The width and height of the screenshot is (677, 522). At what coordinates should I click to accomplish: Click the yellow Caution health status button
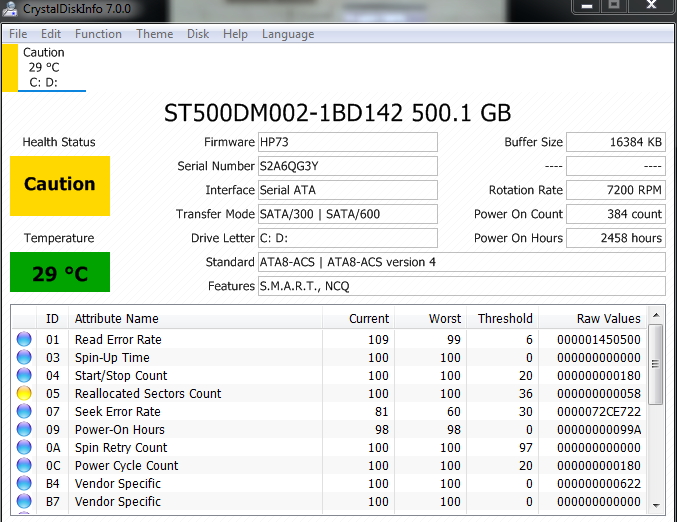[60, 186]
